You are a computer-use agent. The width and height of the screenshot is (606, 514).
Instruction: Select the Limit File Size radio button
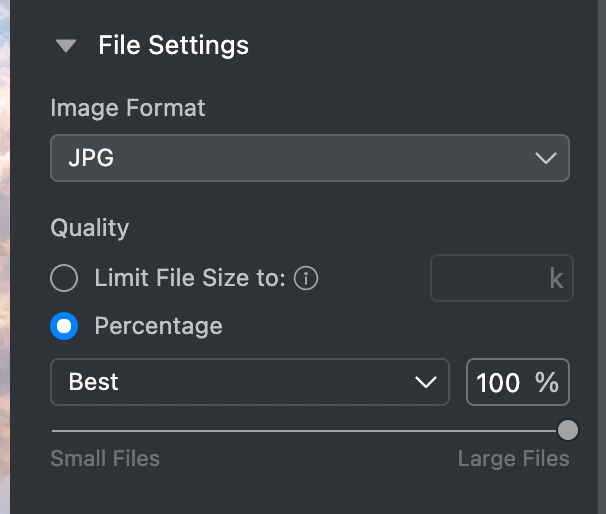click(64, 278)
